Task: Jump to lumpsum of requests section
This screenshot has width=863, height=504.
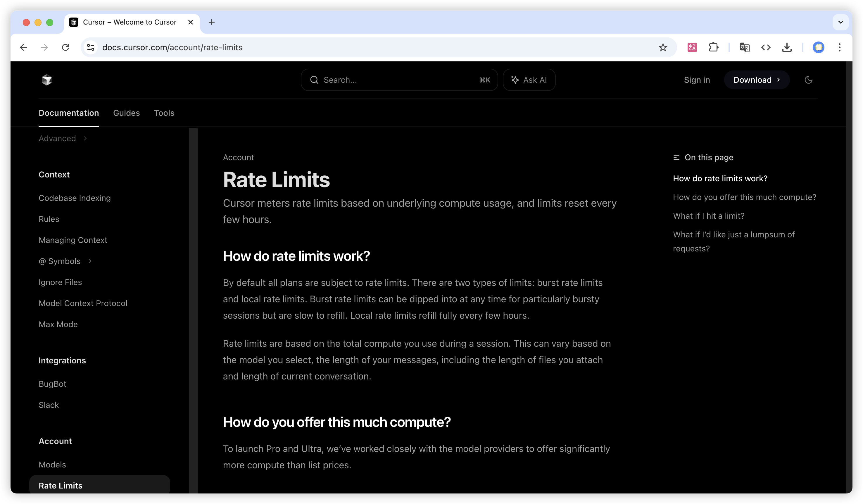Action: 733,241
